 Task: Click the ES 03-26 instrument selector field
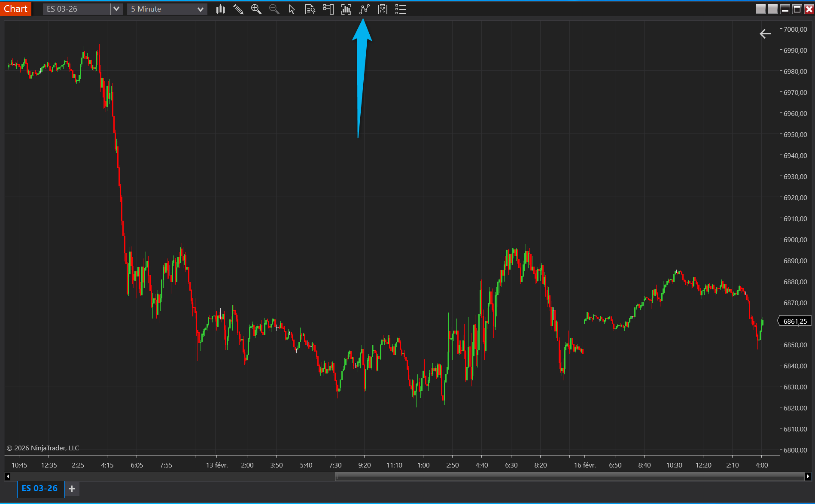tap(76, 9)
